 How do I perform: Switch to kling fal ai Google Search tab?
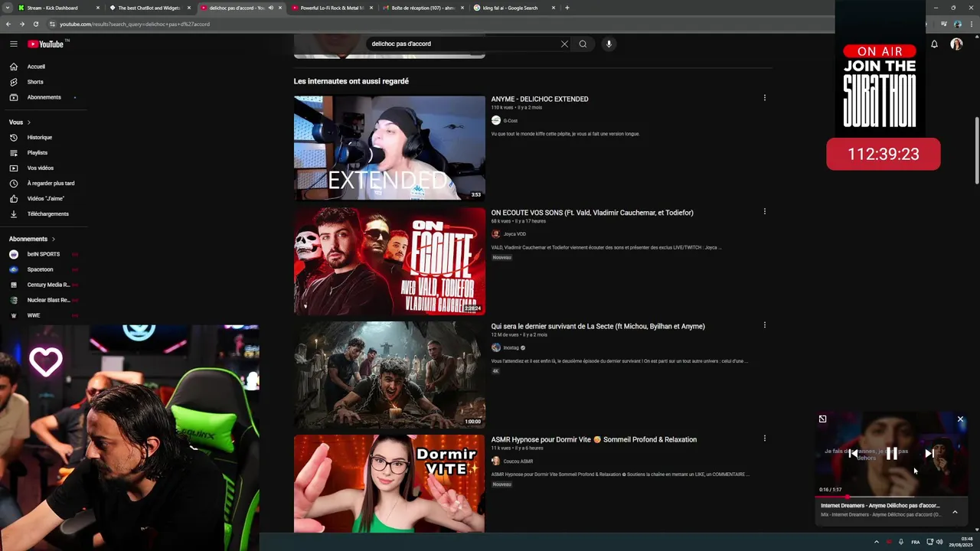pyautogui.click(x=514, y=8)
